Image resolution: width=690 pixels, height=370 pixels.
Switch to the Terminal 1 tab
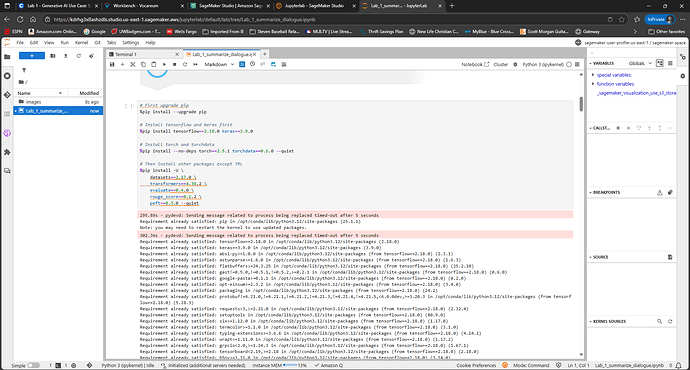click(x=144, y=54)
